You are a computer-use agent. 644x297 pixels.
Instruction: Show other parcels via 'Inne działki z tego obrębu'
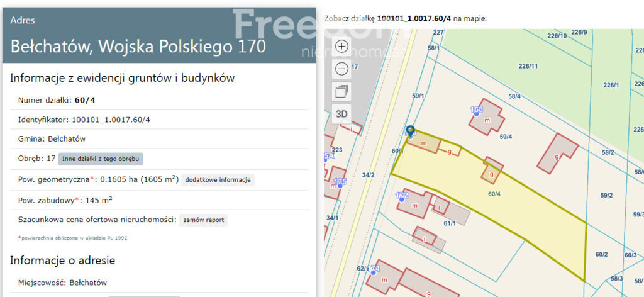click(x=101, y=159)
